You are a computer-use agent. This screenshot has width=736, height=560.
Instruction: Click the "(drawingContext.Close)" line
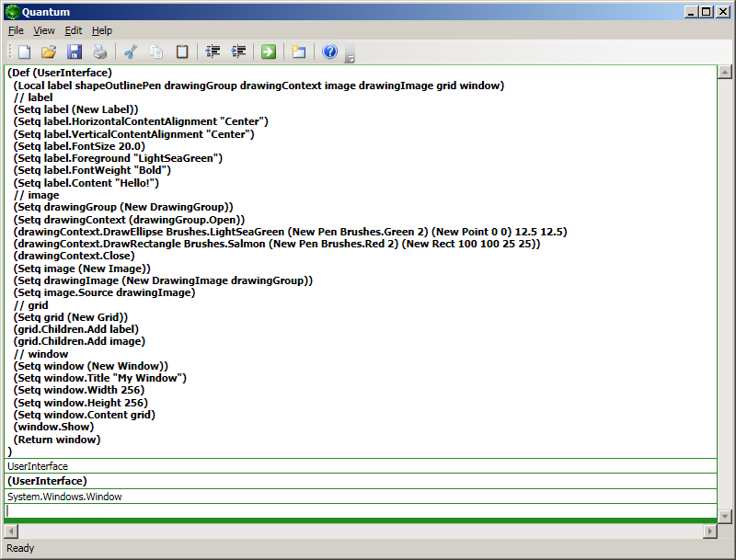coord(75,256)
